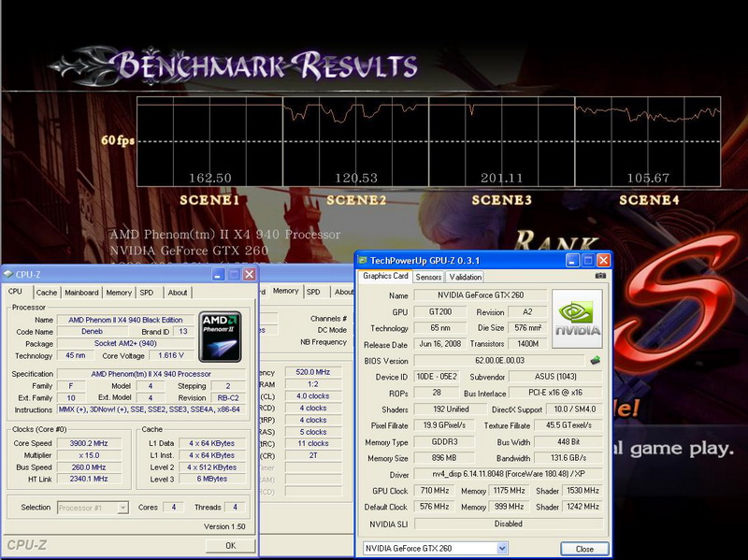
Task: Click the OK button in CPU-Z
Action: point(230,545)
